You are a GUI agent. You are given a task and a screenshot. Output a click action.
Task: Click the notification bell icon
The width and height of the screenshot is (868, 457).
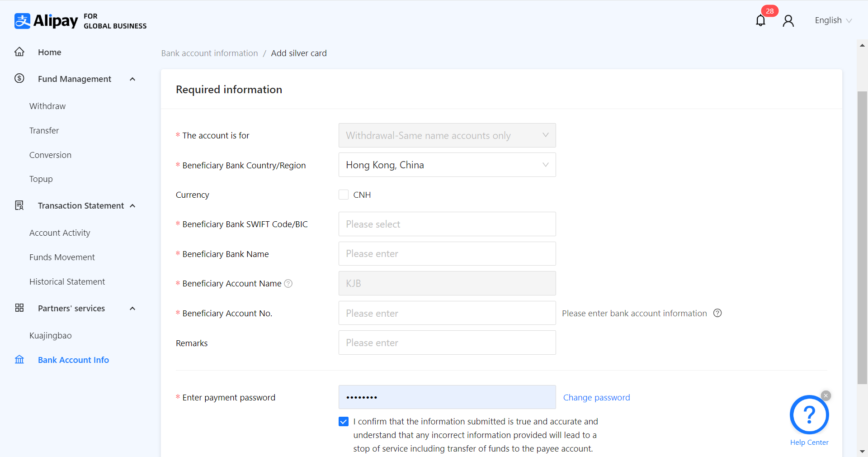click(760, 21)
